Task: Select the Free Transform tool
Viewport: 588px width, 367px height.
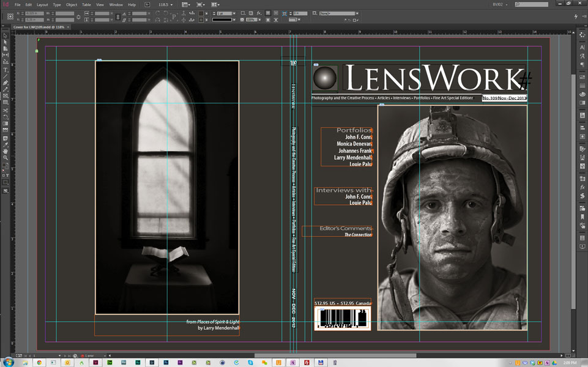Action: 6,117
